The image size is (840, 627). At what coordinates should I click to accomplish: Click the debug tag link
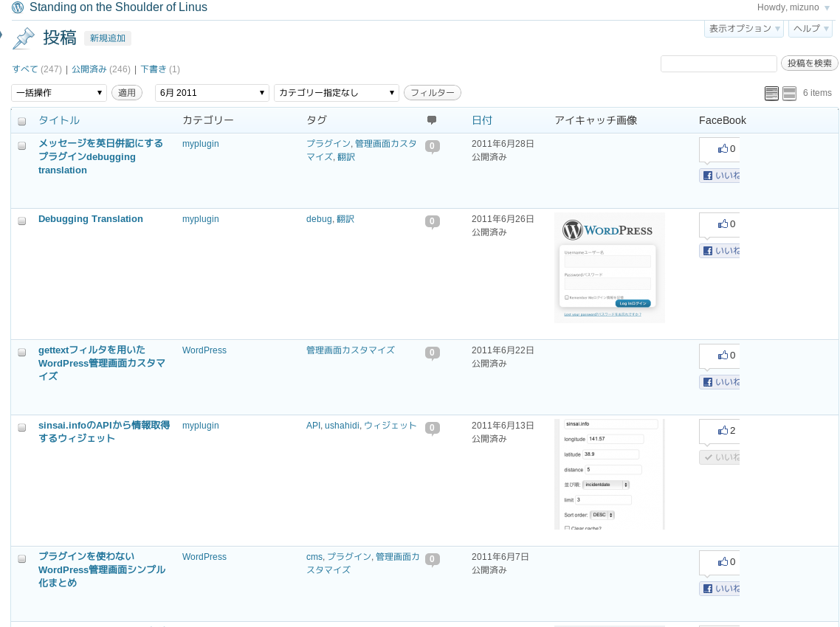319,219
